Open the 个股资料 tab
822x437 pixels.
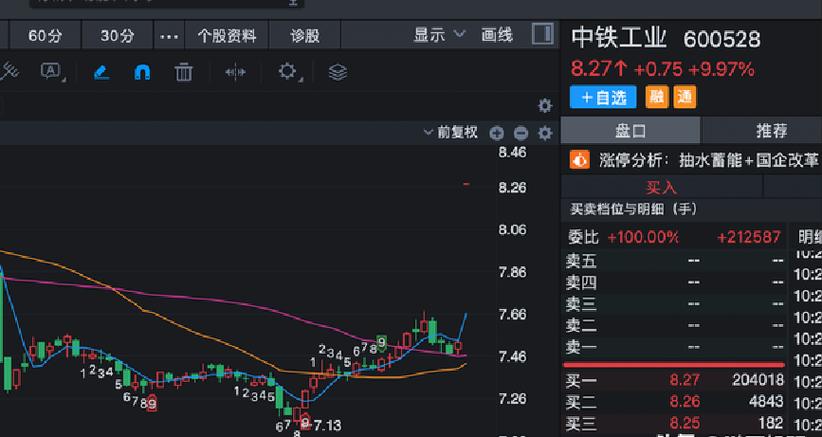[227, 36]
